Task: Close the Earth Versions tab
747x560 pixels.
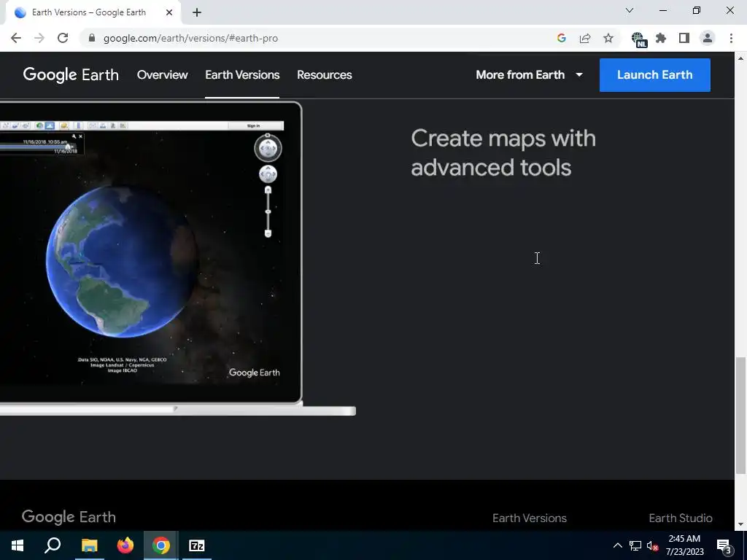Action: (169, 12)
